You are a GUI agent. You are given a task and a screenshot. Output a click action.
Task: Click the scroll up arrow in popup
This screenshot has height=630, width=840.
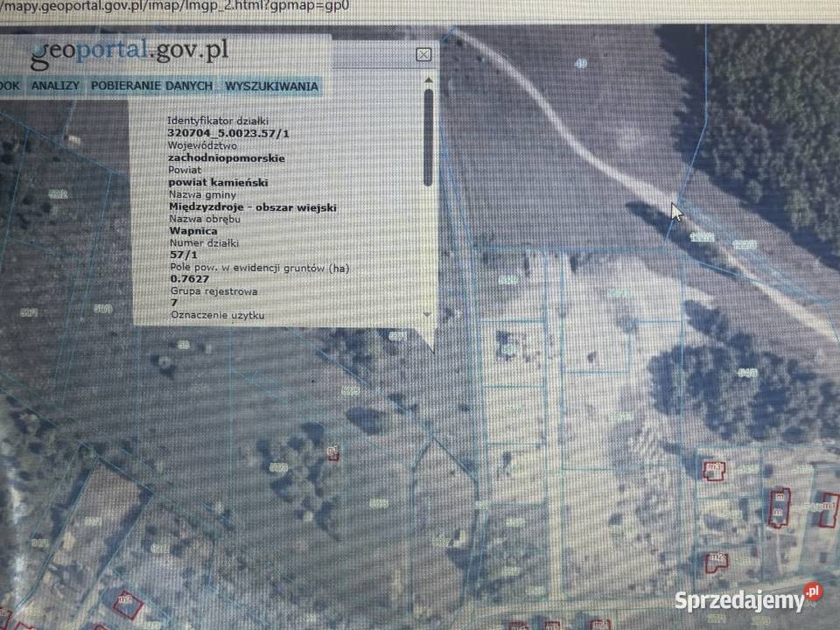point(428,80)
